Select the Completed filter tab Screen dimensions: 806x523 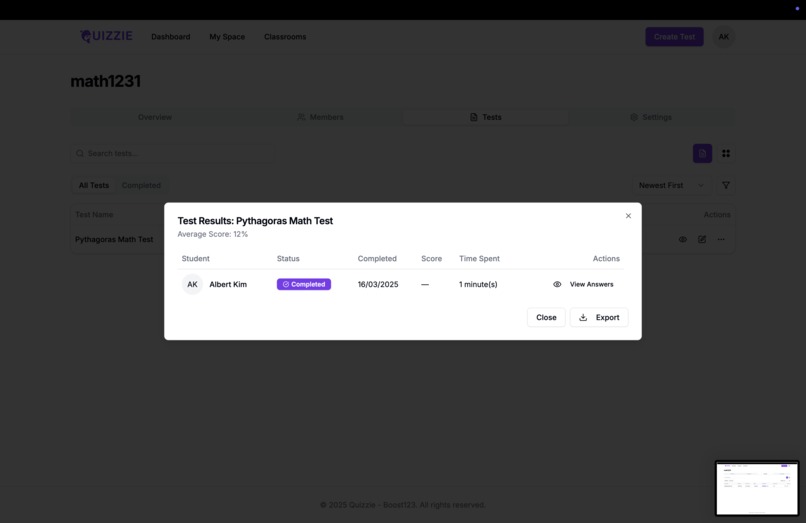click(141, 185)
